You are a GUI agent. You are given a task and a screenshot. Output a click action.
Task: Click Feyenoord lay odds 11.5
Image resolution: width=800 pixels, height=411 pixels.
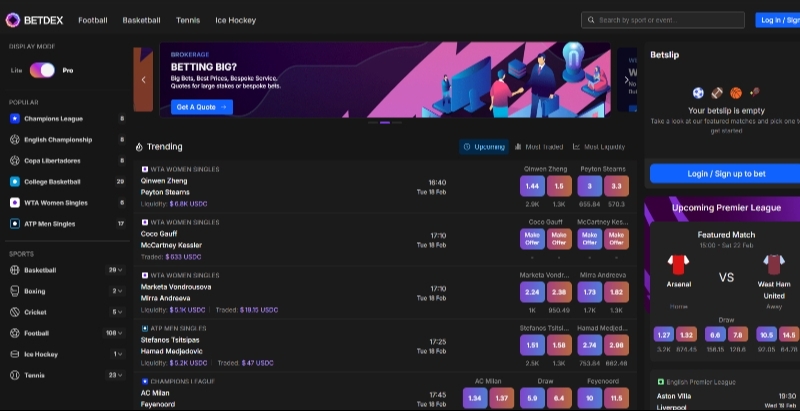pos(616,398)
